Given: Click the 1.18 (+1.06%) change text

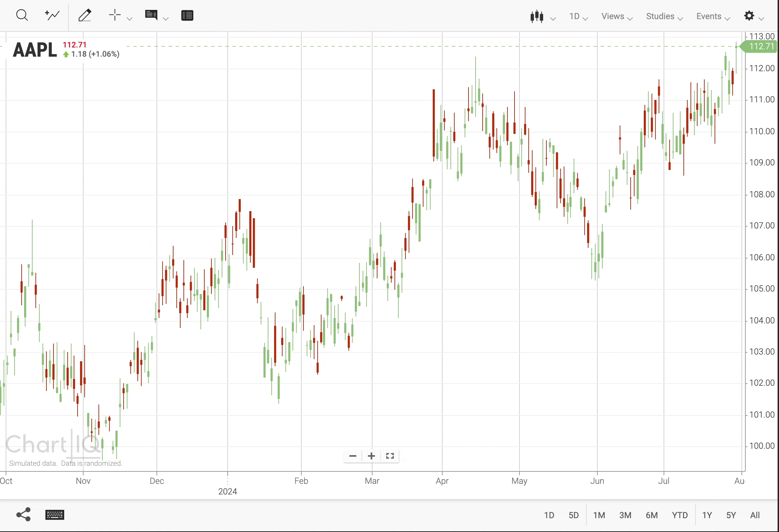Looking at the screenshot, I should tap(95, 54).
